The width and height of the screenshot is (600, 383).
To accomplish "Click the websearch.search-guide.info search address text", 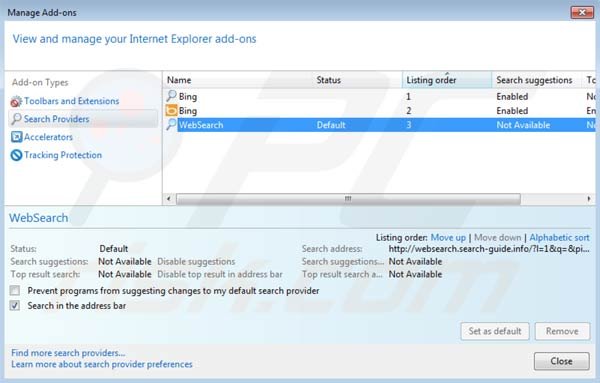I will 489,249.
